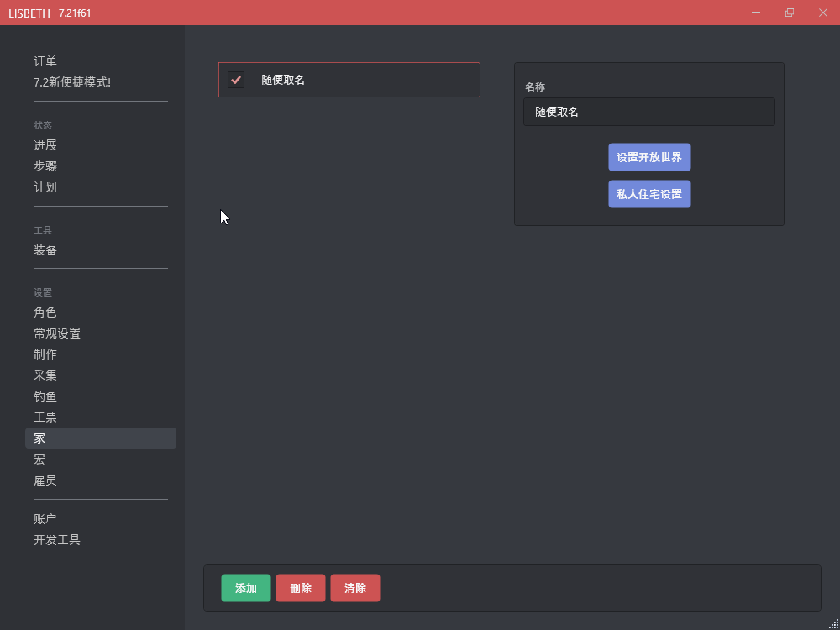Click the window resize grip corner
Image resolution: width=840 pixels, height=630 pixels.
(x=833, y=623)
